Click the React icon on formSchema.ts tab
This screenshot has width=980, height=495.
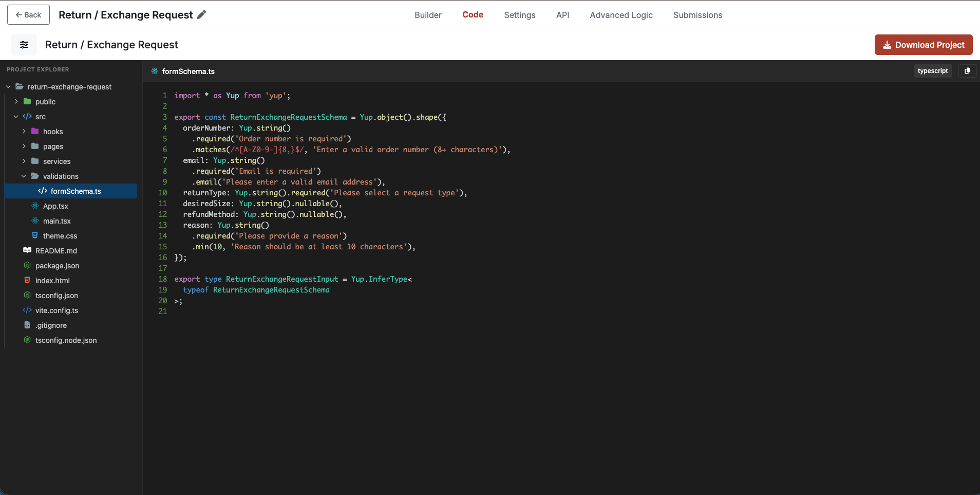point(155,71)
